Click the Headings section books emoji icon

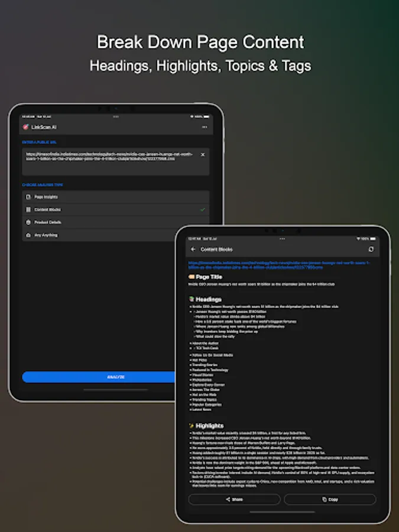[192, 299]
